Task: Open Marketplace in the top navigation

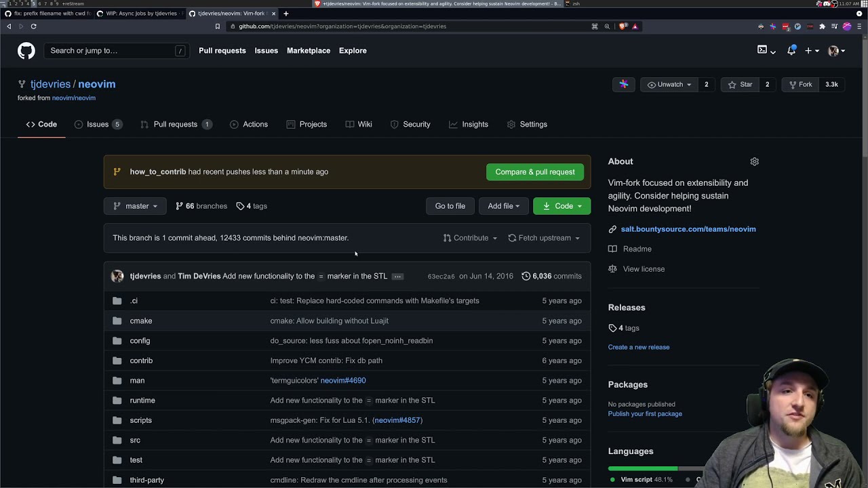Action: [x=309, y=51]
